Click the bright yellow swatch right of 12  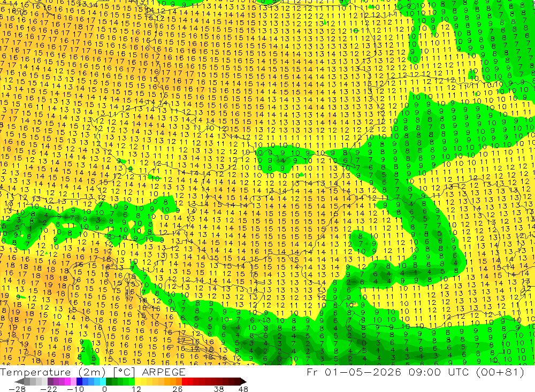pos(138,382)
